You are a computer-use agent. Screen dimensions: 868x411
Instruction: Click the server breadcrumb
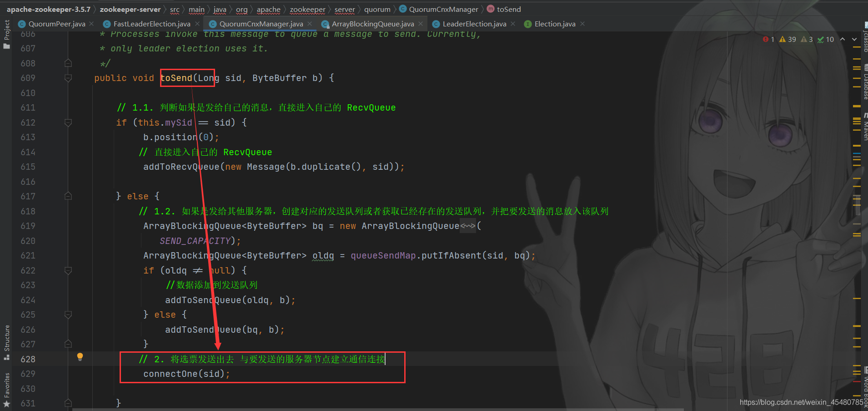click(x=345, y=9)
